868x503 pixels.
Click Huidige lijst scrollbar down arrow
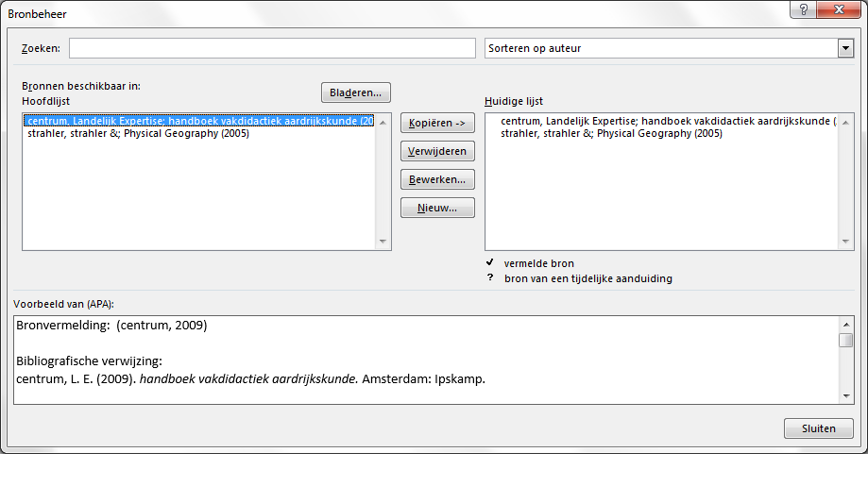pyautogui.click(x=845, y=242)
